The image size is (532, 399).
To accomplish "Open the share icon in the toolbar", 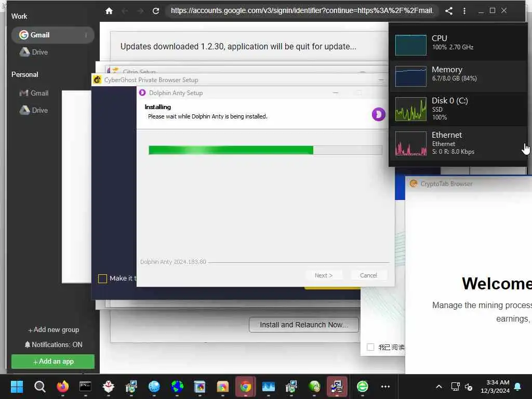I will 449,11.
